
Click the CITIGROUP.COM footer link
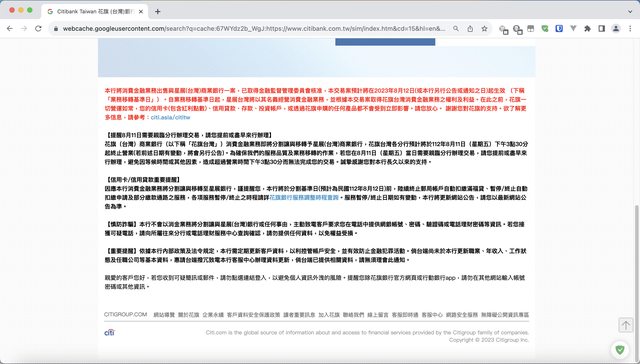coord(125,315)
